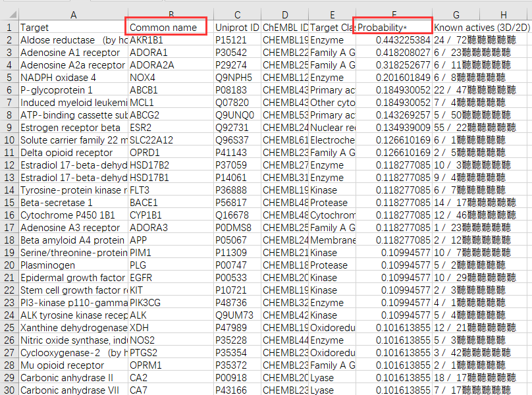Select cell with Q9NPH5

(x=237, y=78)
